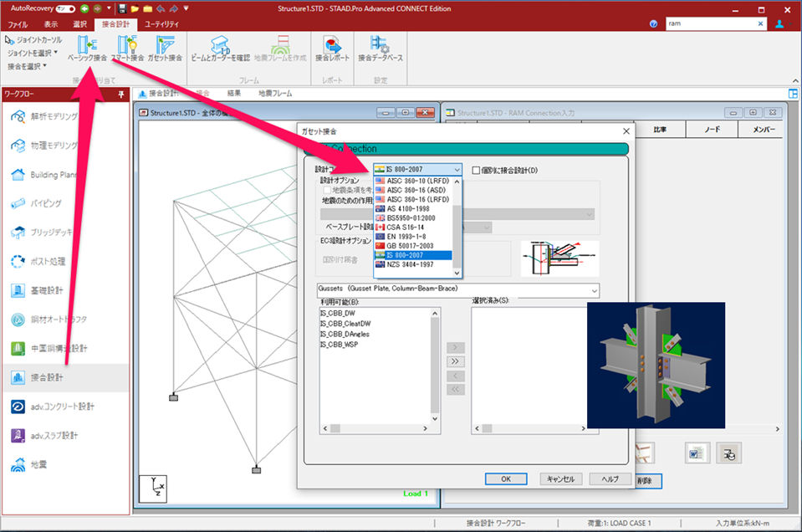The image size is (802, 532).
Task: Open the 鋼材オートドラフタ workflow page
Action: (65, 320)
